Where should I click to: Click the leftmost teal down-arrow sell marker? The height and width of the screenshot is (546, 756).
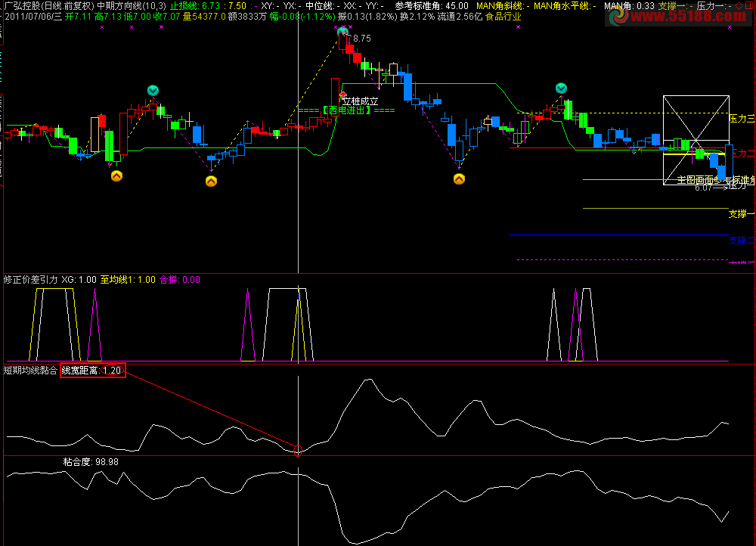point(153,91)
